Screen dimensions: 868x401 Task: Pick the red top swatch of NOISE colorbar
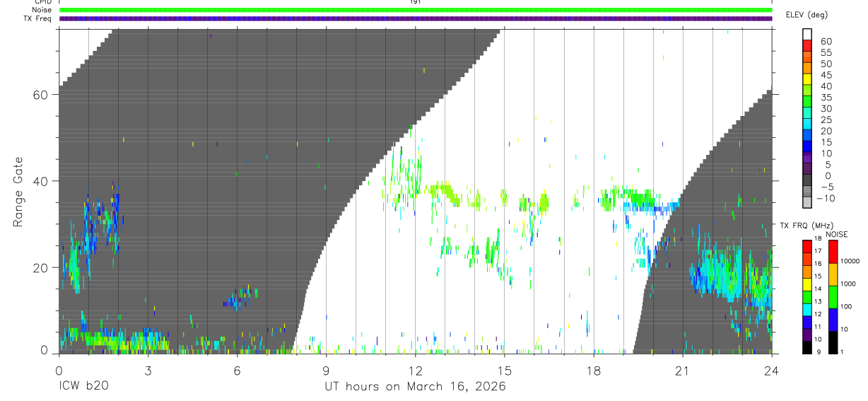pos(833,252)
